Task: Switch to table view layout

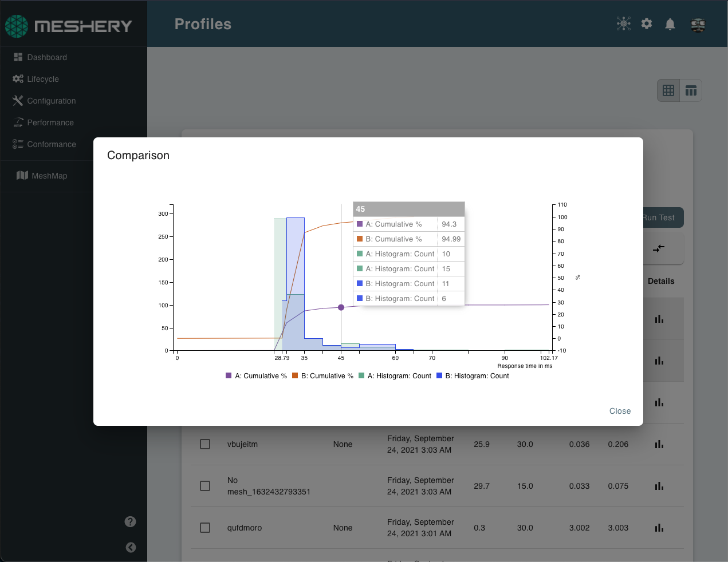Action: click(691, 90)
